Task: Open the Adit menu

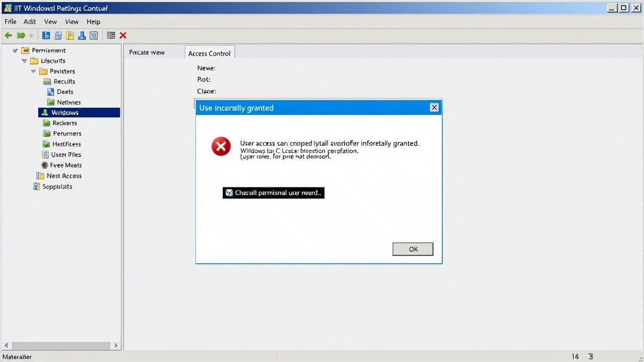Action: [30, 22]
